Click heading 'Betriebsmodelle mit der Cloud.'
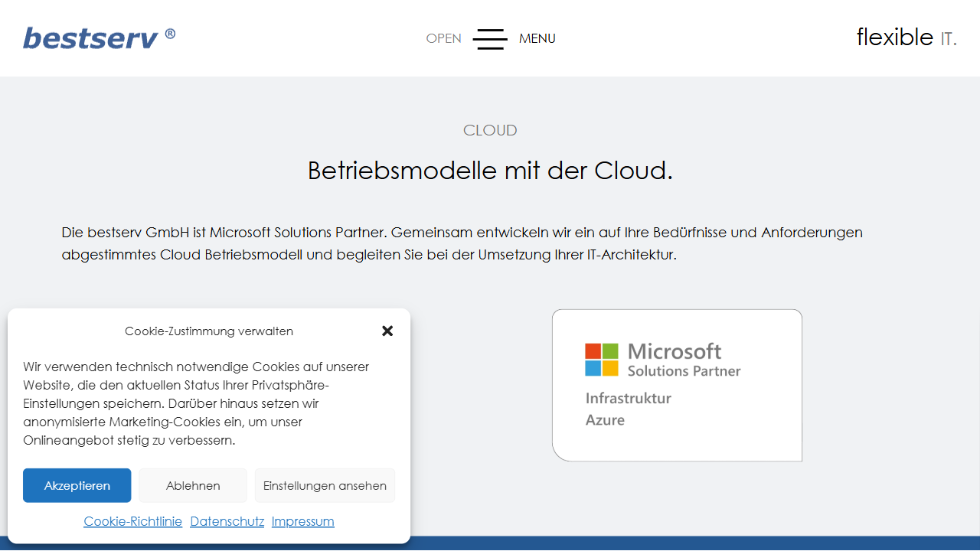The height and width of the screenshot is (551, 980). click(490, 170)
